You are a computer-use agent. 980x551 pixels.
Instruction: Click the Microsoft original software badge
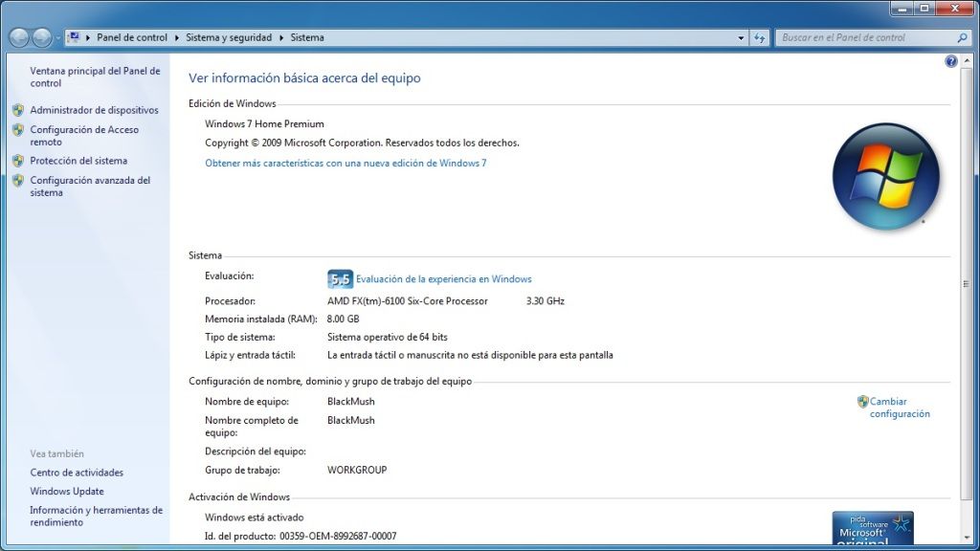(873, 528)
